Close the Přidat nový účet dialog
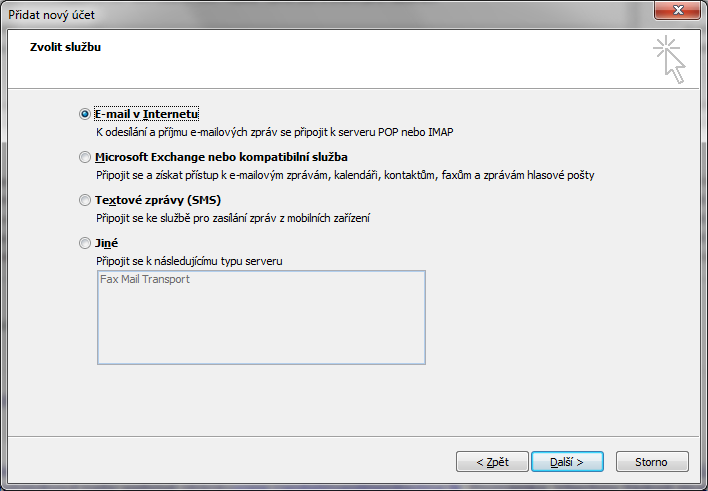 [677, 10]
